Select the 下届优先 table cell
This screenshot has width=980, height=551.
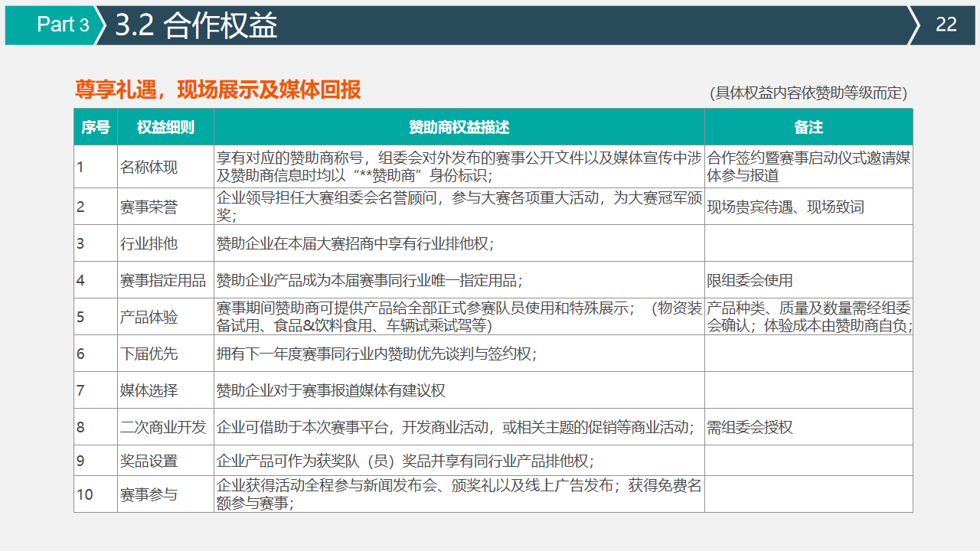149,354
